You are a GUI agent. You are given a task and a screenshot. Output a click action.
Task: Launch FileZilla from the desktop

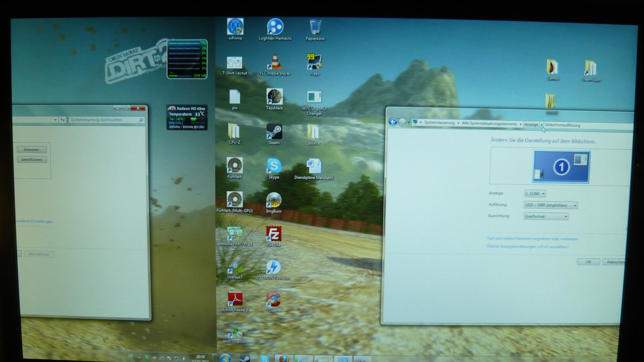(x=274, y=234)
